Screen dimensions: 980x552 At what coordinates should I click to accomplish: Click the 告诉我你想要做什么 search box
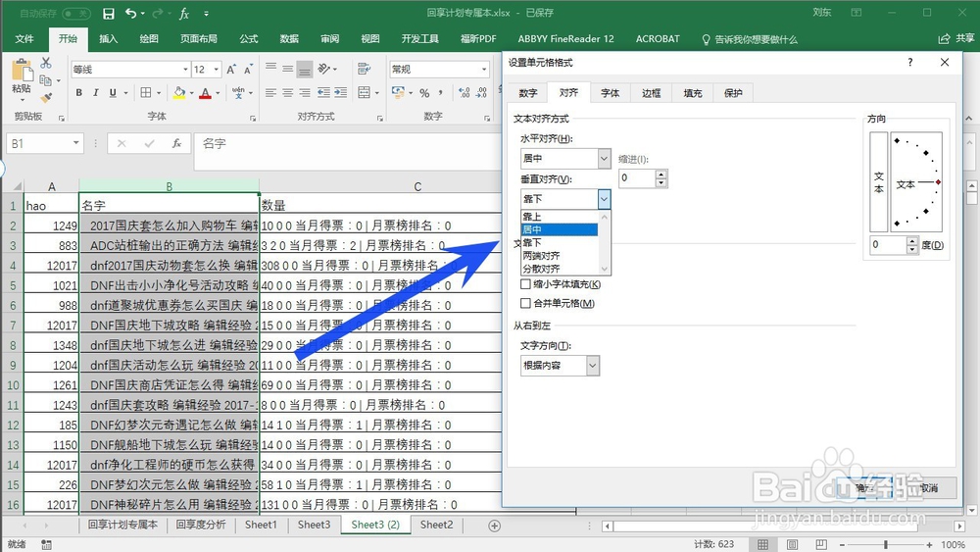pyautogui.click(x=750, y=39)
